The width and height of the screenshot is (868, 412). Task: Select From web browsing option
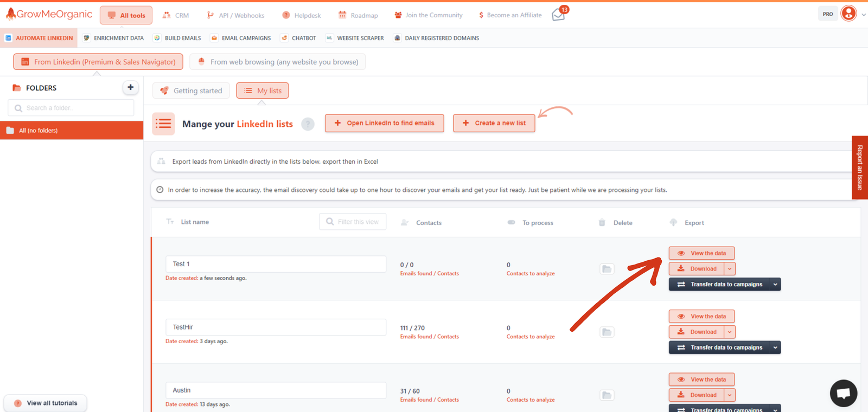tap(278, 62)
